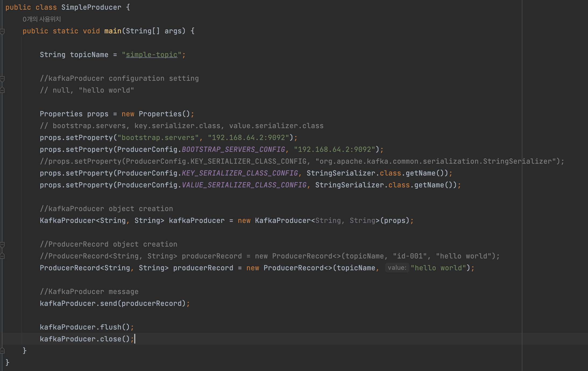Viewport: 588px width, 371px height.
Task: Click the '//KafkaProducer message' comment
Action: click(89, 292)
